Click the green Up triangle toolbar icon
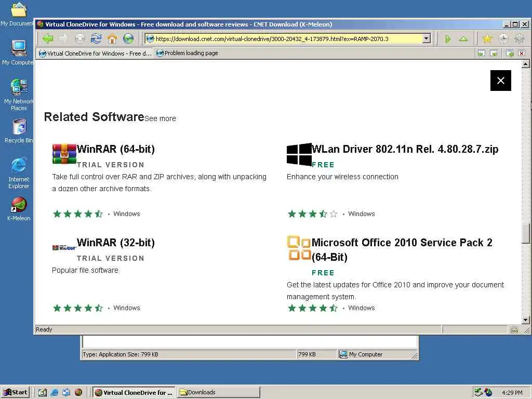532x399 pixels. (x=463, y=38)
